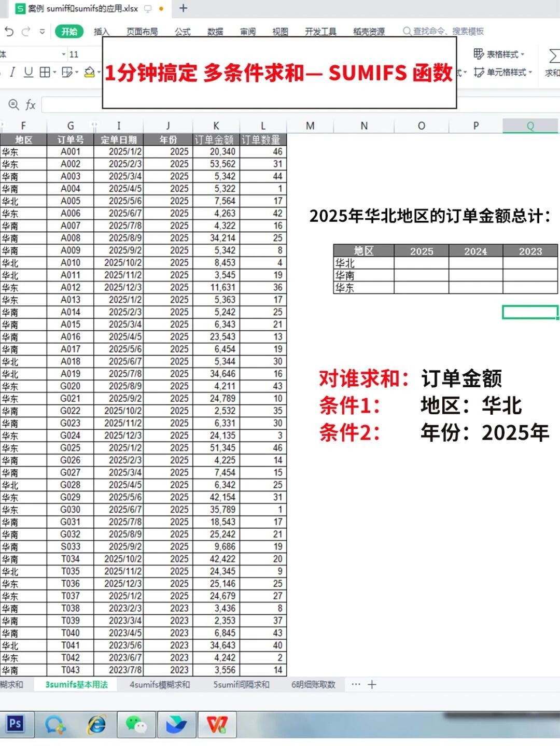The width and height of the screenshot is (560, 746).
Task: Apply underline with the U icon
Action: coord(29,72)
